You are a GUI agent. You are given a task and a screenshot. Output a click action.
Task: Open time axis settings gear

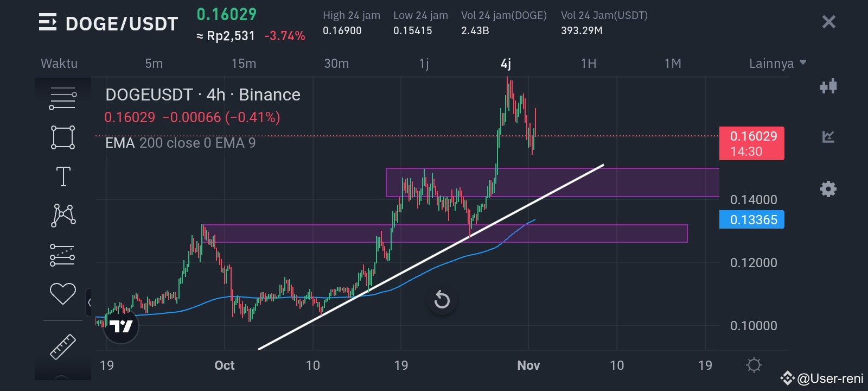coord(754,365)
